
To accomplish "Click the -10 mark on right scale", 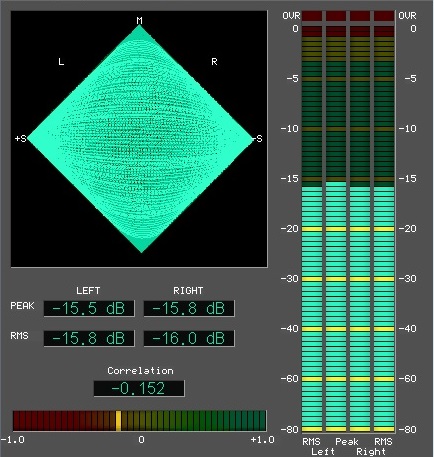I will tap(407, 129).
